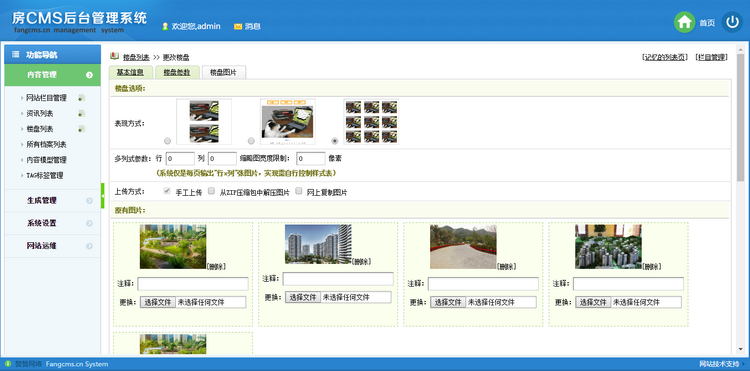Screen dimensions: 750x371
Task: Open 楼盘列表 in sidebar
Action: click(x=40, y=129)
